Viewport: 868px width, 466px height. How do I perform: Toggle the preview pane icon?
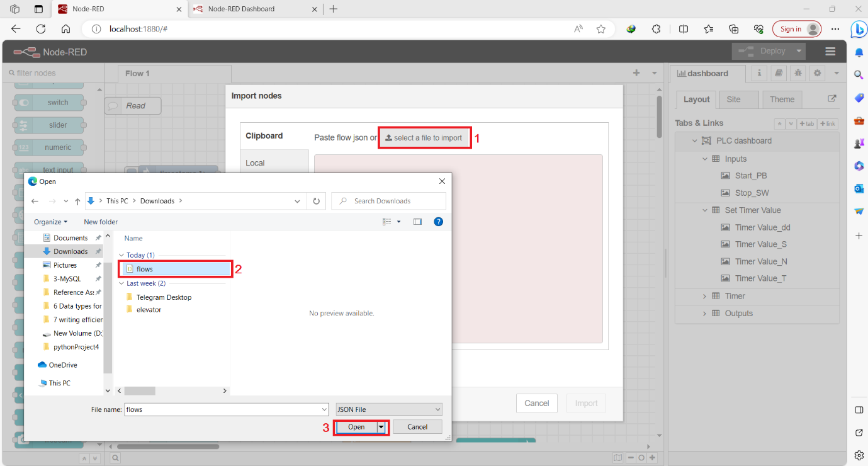click(x=417, y=222)
